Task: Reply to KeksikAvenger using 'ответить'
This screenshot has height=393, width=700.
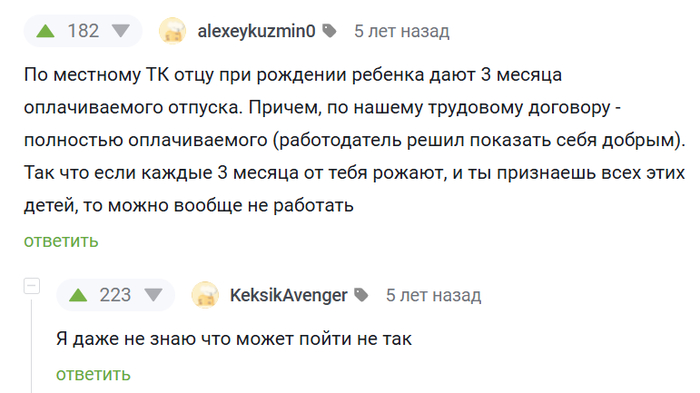Action: (93, 374)
